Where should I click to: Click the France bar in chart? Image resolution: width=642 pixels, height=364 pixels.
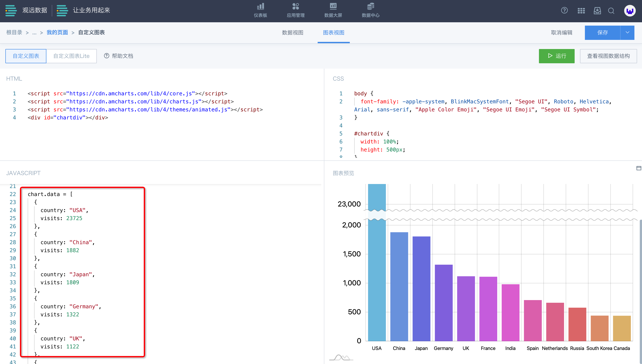click(x=488, y=309)
